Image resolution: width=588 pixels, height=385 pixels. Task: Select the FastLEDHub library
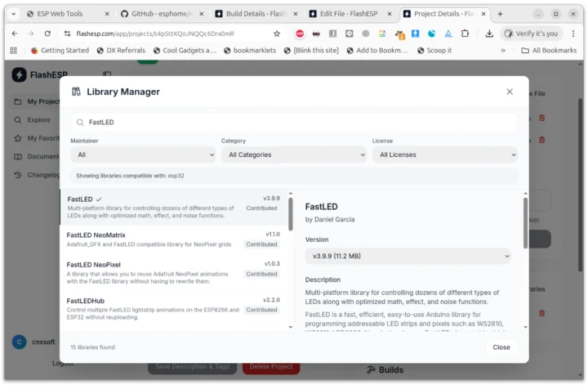173,308
